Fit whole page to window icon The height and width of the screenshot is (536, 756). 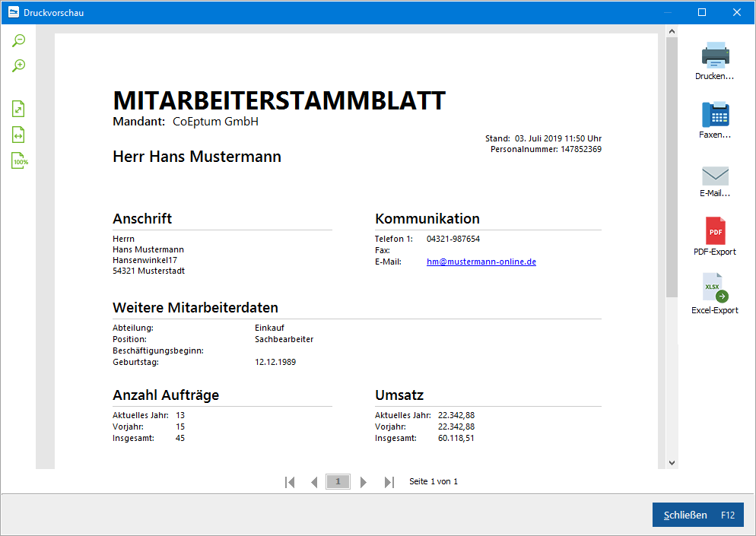point(18,109)
